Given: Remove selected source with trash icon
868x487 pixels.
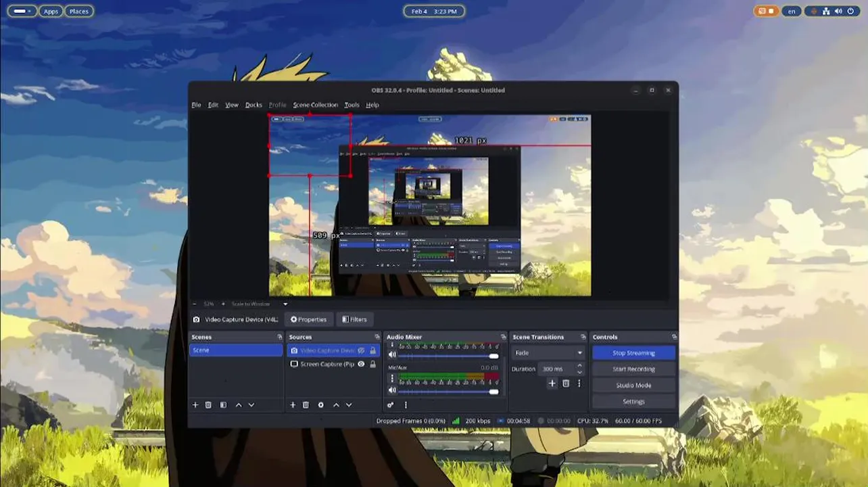Looking at the screenshot, I should (306, 404).
